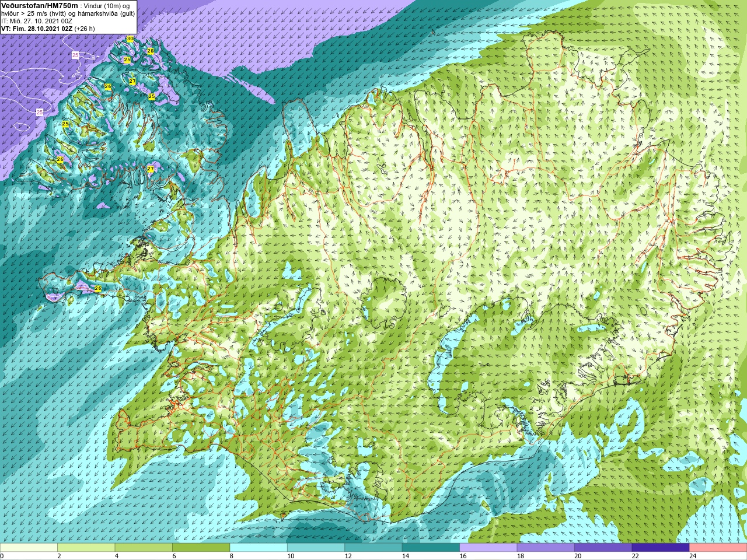Click the legend scale value 20

click(578, 556)
